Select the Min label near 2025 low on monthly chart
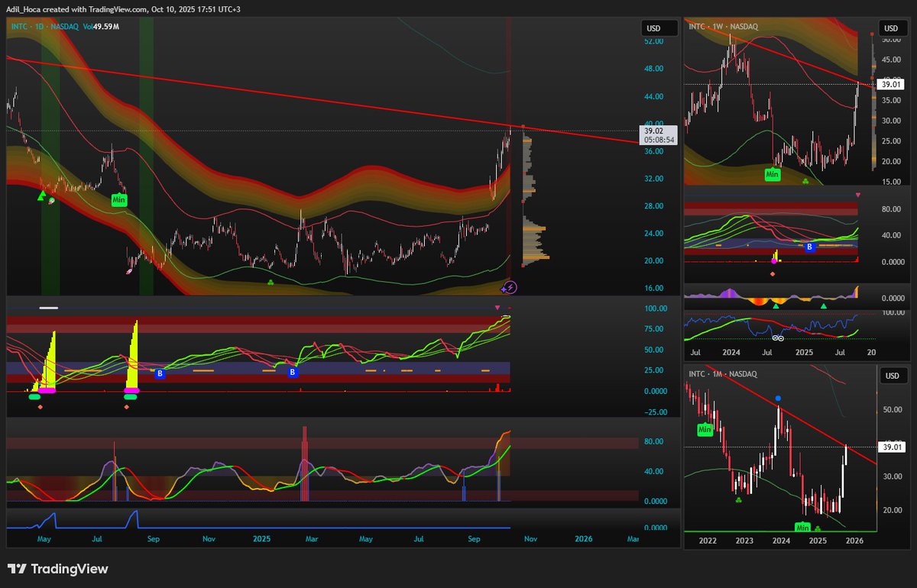Image resolution: width=917 pixels, height=588 pixels. tap(802, 526)
